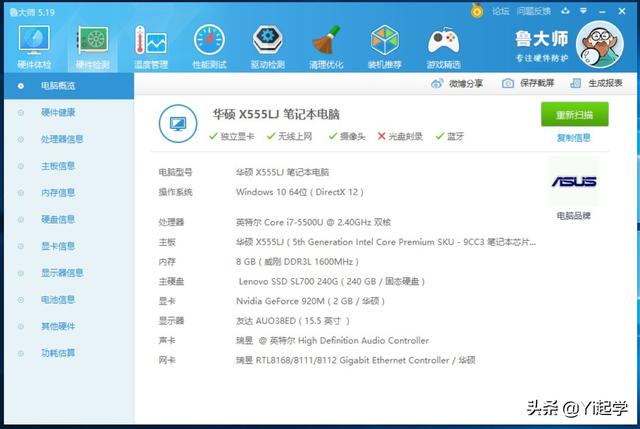This screenshot has width=640, height=429.
Task: Open the 论坛 forum link
Action: coord(500,11)
